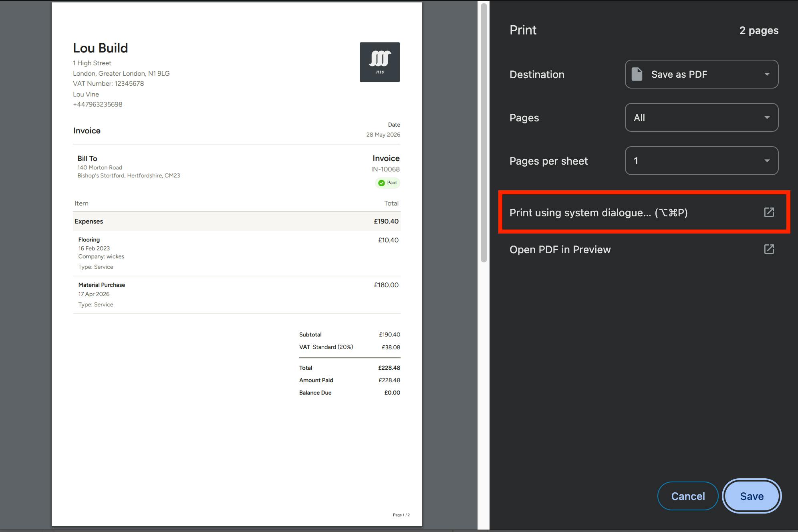Click the Balance Due value £0.00
Image resolution: width=798 pixels, height=532 pixels.
(x=392, y=393)
